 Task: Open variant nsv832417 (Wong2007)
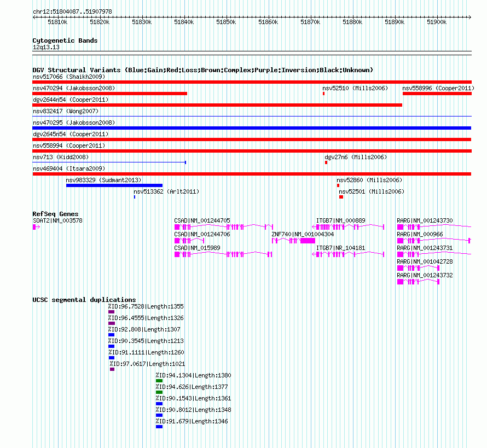click(252, 117)
